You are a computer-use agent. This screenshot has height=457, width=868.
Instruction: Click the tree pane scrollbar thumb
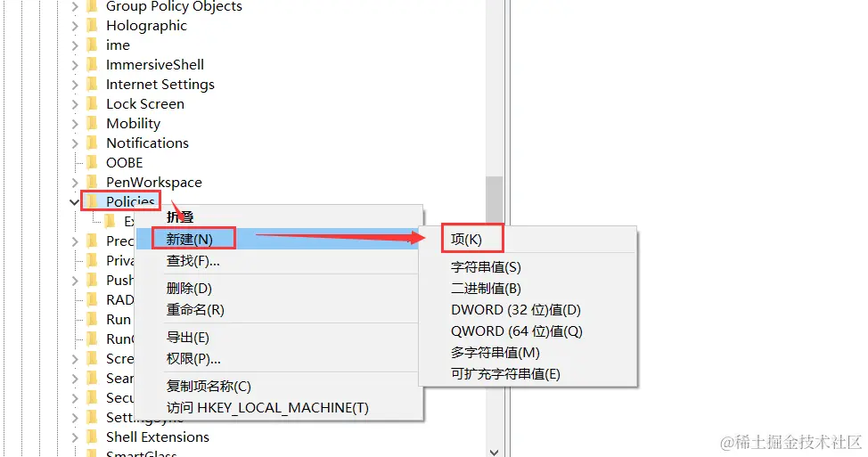(495, 200)
